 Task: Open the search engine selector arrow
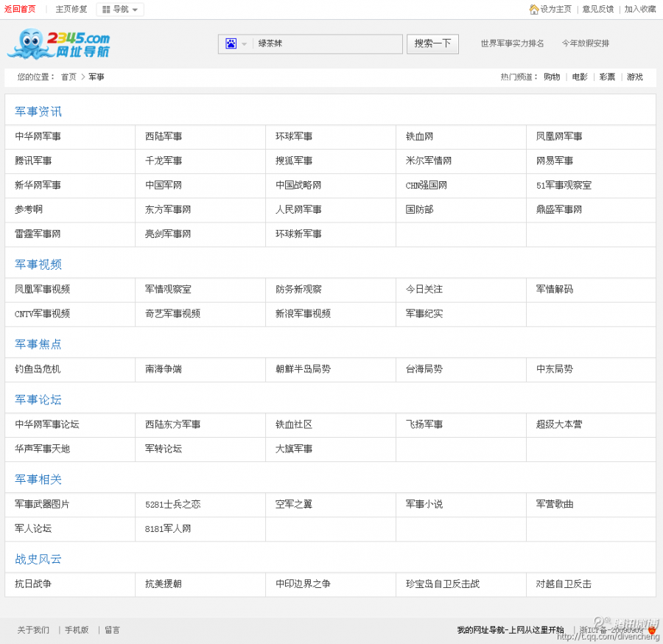click(244, 44)
